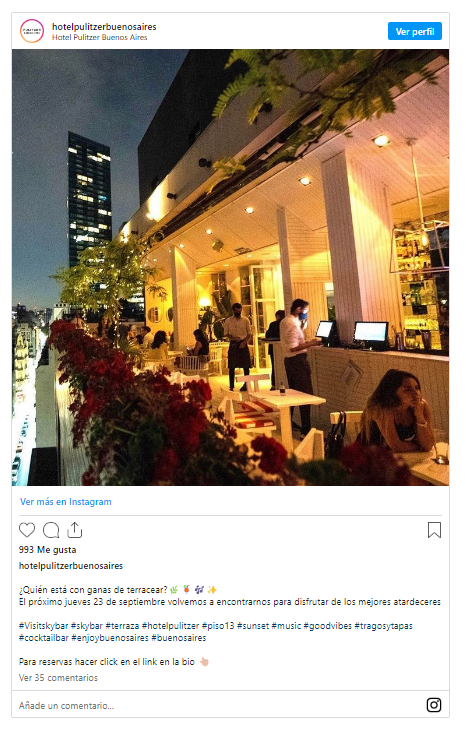Open the #Visitskybar hashtag
Screen dimensions: 466x730
[43, 626]
